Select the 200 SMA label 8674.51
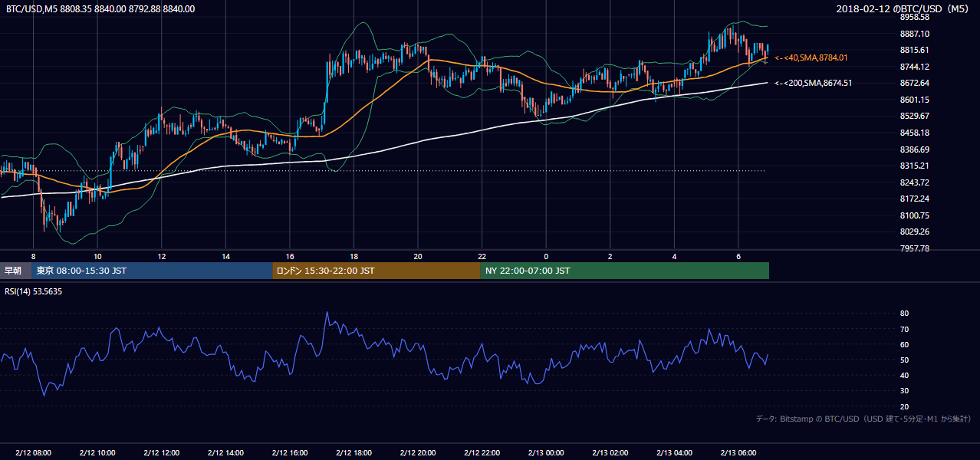980x460 pixels. (x=814, y=83)
